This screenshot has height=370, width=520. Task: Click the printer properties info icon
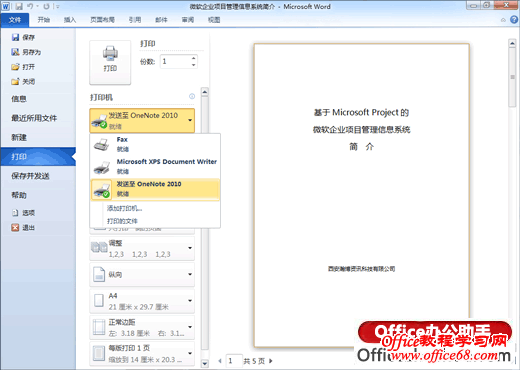pyautogui.click(x=192, y=96)
